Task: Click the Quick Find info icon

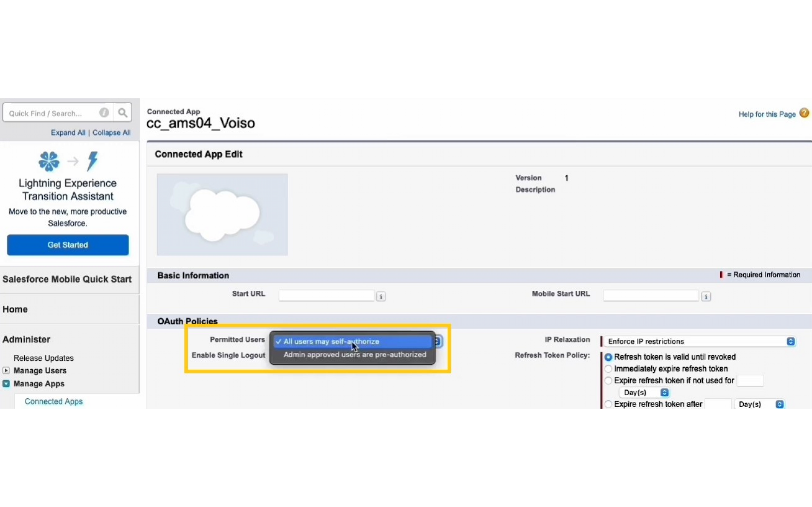Action: click(104, 112)
